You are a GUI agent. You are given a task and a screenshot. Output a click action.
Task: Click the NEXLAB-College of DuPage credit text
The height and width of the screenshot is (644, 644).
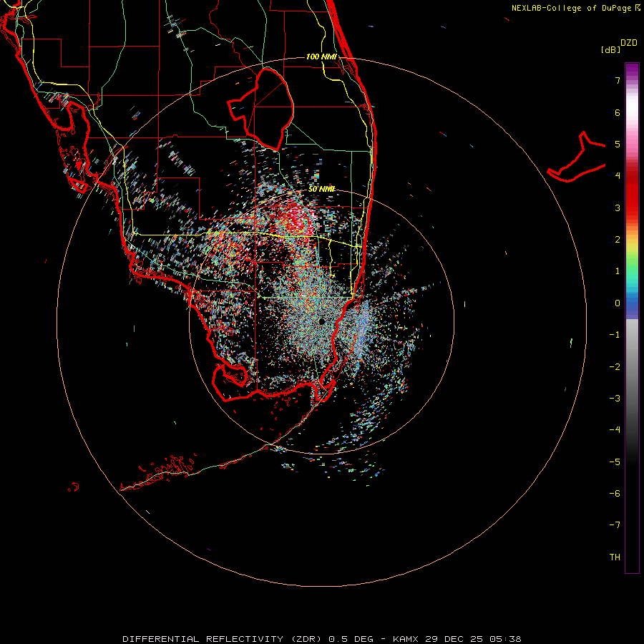[x=571, y=8]
